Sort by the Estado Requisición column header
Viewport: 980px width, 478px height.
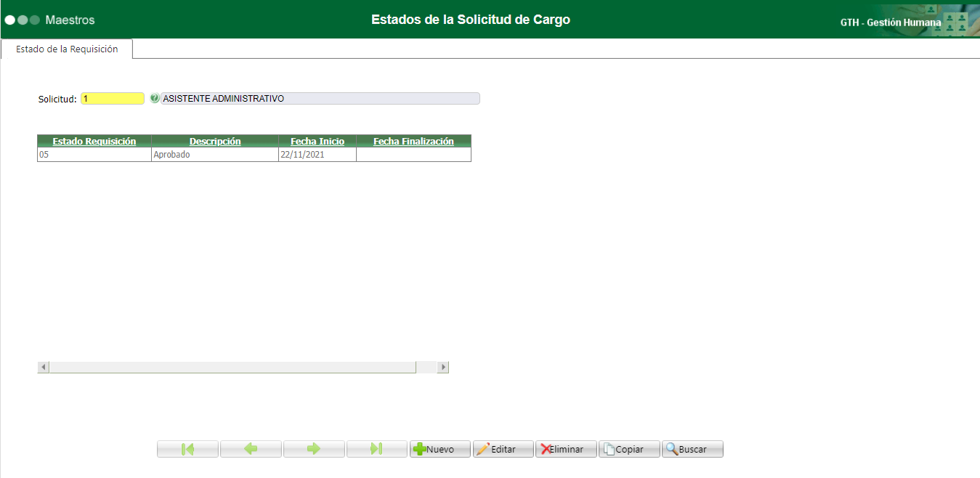[x=94, y=140]
